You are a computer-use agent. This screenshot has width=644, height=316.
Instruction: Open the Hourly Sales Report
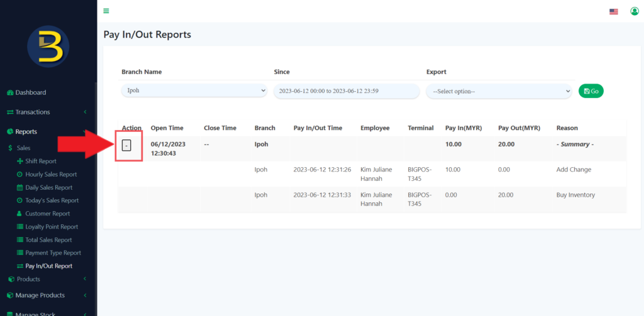(x=50, y=174)
